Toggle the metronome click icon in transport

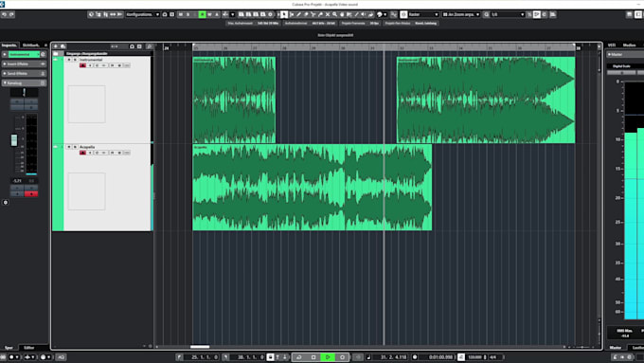coord(461,357)
